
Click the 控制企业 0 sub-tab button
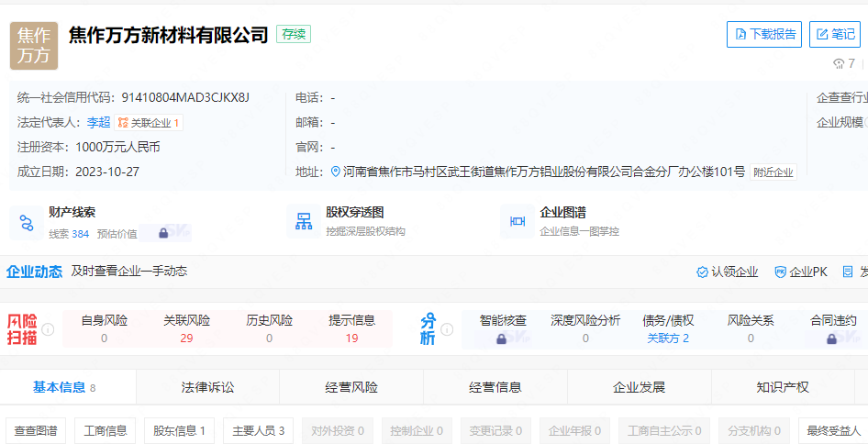pos(417,431)
